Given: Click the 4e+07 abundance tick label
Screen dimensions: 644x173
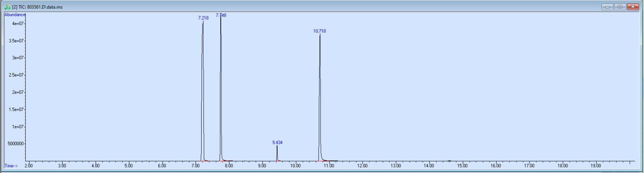Looking at the screenshot, I should [x=18, y=24].
